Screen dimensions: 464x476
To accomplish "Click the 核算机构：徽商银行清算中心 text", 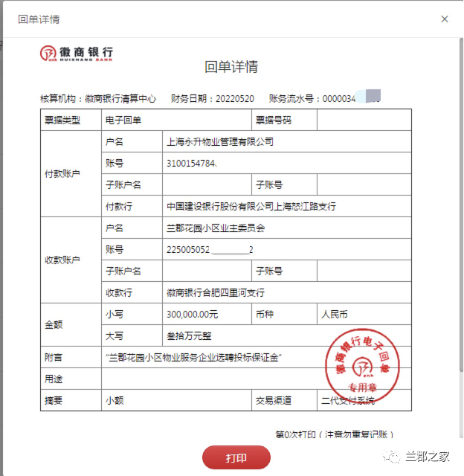I will click(x=98, y=99).
